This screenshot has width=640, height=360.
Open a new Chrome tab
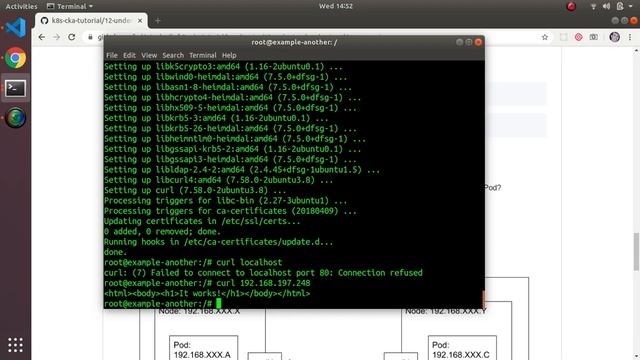tap(158, 20)
